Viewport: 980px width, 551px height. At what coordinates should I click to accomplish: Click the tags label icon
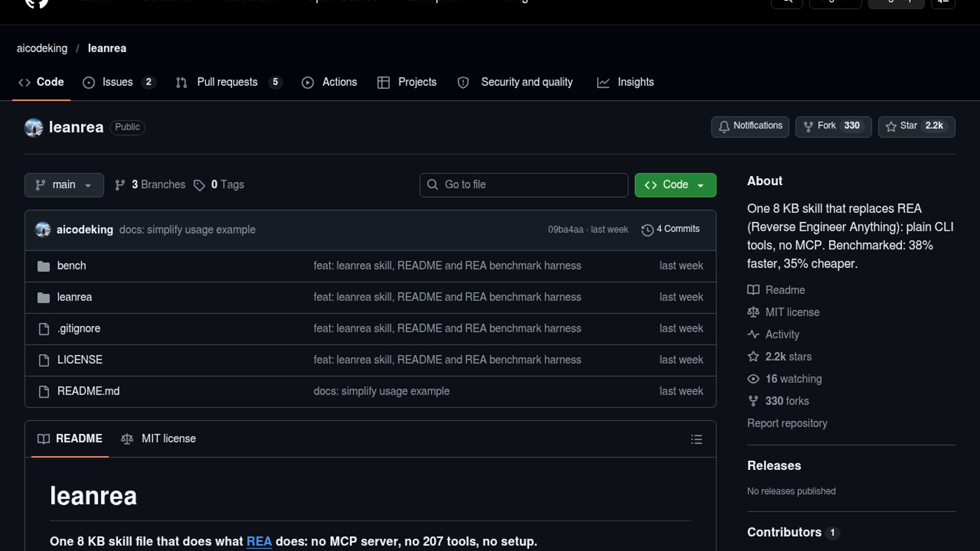[x=199, y=185]
